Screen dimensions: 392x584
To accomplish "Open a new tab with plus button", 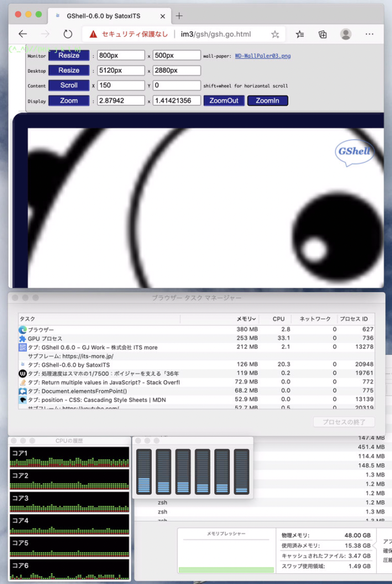I will 179,15.
